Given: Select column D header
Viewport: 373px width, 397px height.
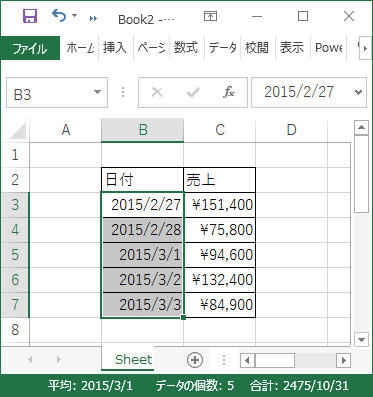Looking at the screenshot, I should pos(291,130).
